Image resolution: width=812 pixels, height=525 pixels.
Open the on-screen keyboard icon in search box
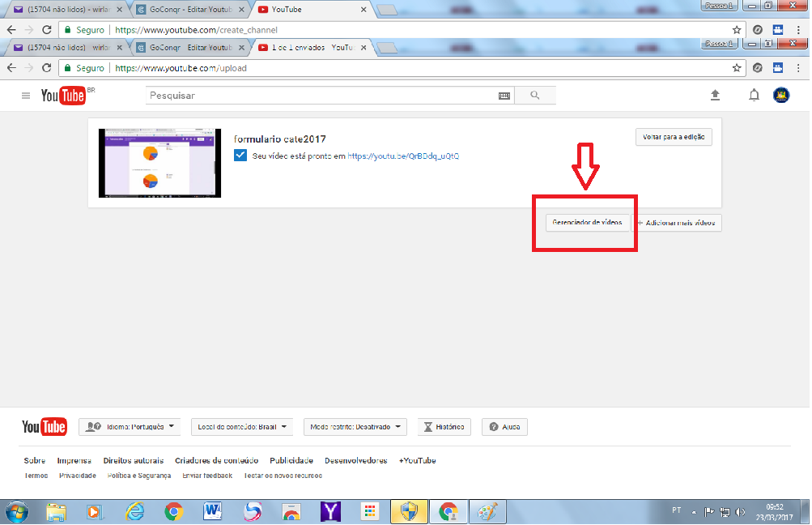504,96
